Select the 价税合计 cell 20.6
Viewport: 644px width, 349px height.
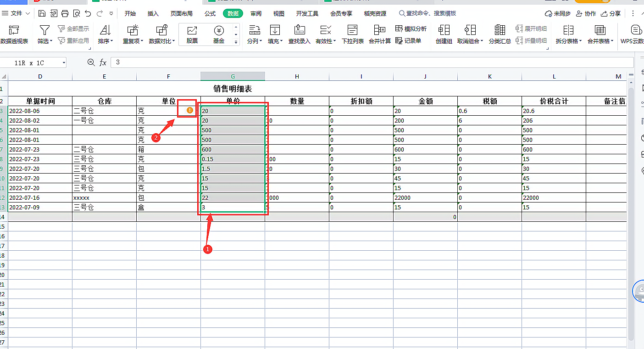[x=554, y=111]
